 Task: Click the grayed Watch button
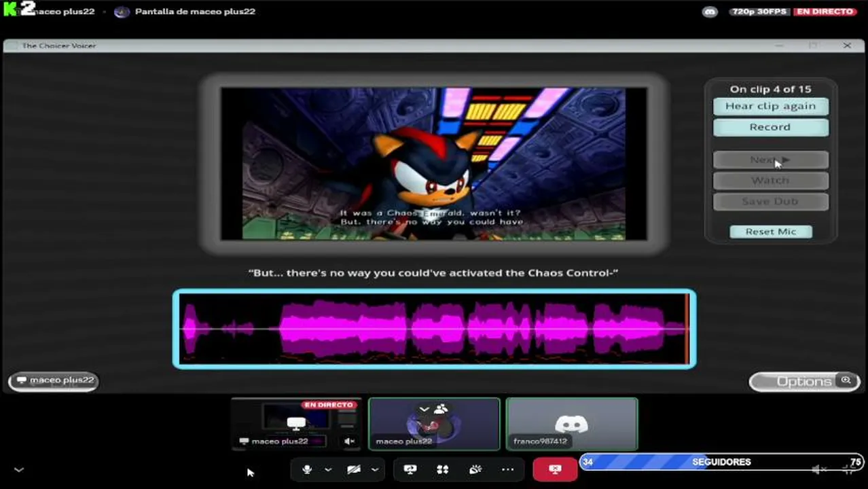(770, 181)
